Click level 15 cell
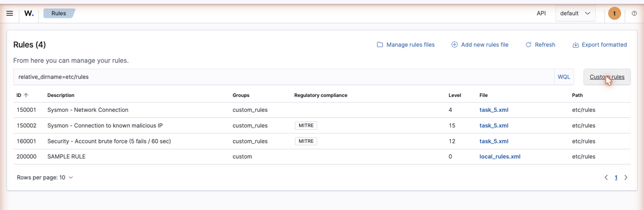The width and height of the screenshot is (644, 210). point(452,125)
